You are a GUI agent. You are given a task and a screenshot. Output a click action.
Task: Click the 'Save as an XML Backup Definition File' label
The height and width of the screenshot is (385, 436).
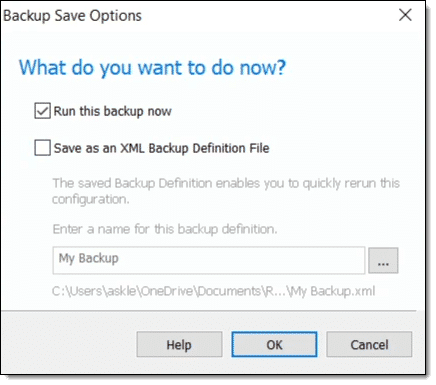click(x=161, y=148)
